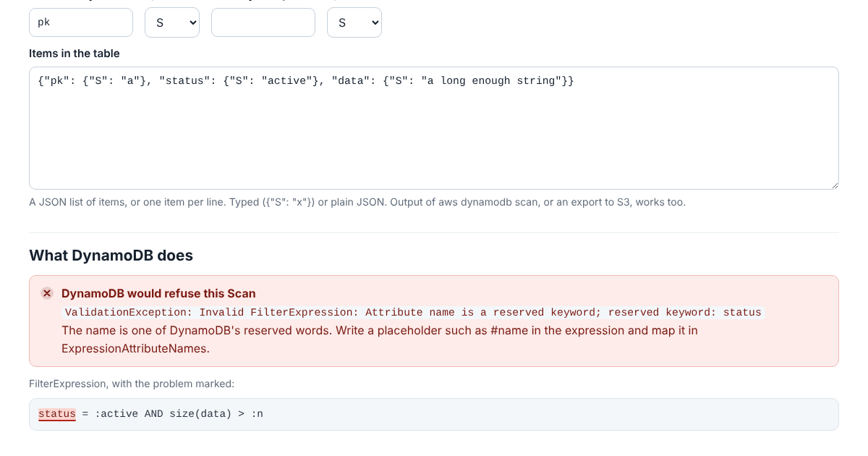Screen dimensions: 868x456
Task: Click inside the Items in the table textarea
Action: tap(434, 128)
